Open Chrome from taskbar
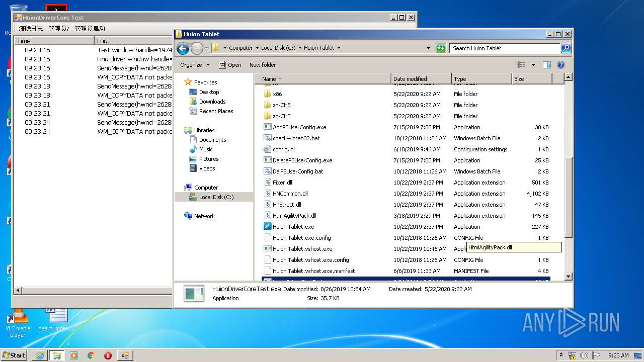644x362 pixels. pyautogui.click(x=91, y=355)
